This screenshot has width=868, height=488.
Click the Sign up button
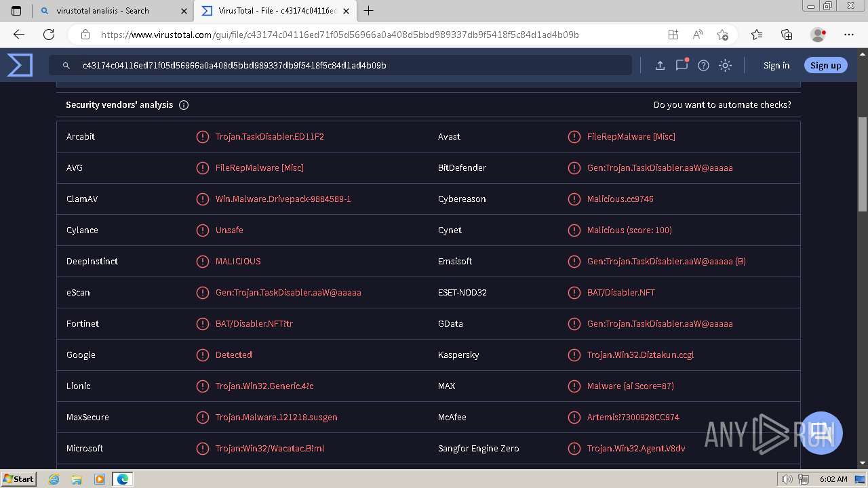click(825, 66)
